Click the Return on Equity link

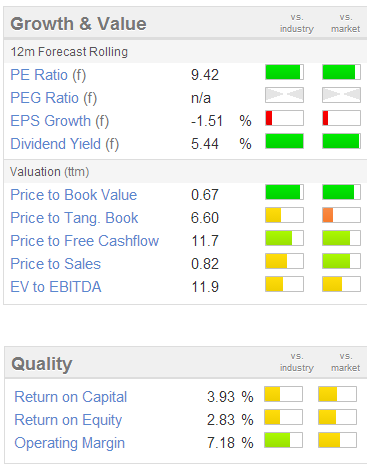[x=68, y=420]
